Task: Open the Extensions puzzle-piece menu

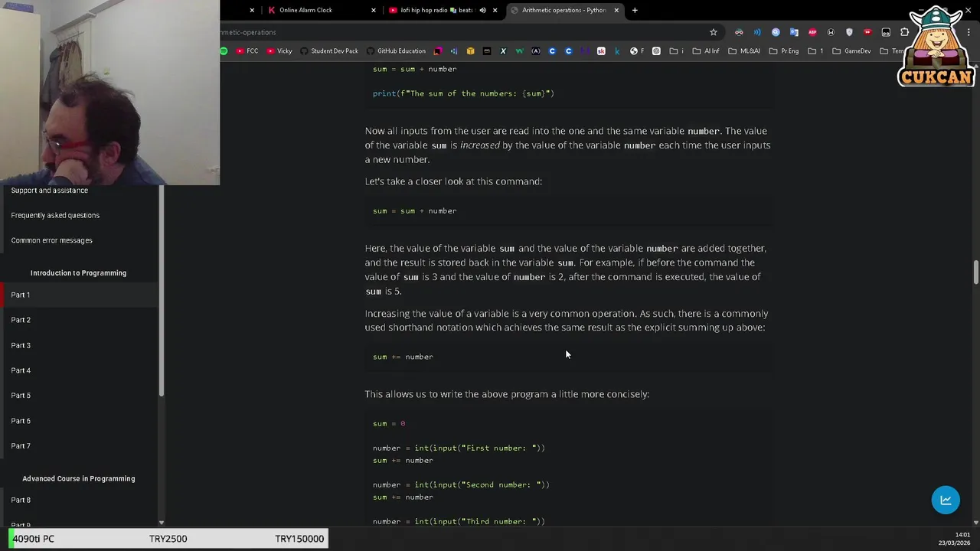Action: point(904,32)
